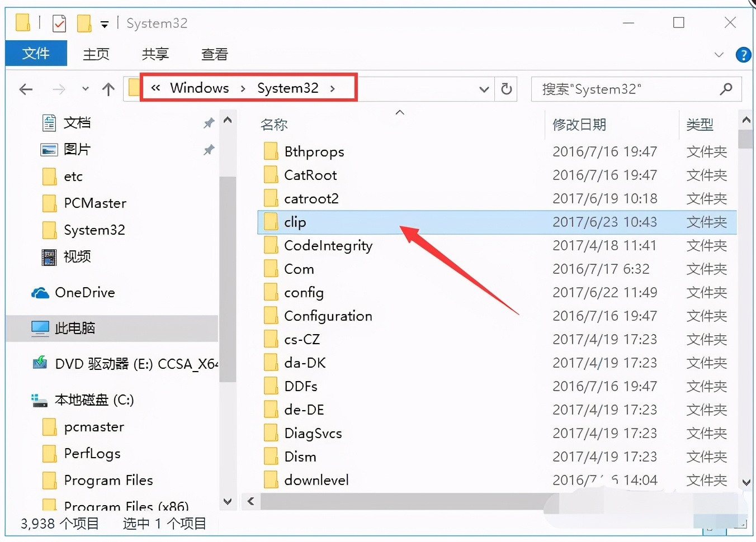Open Explorer help via the question mark icon

(743, 54)
